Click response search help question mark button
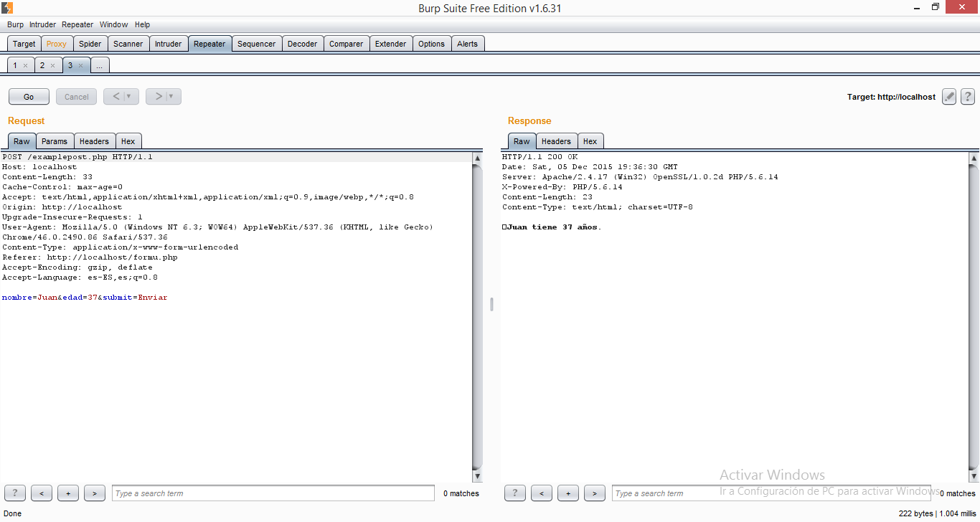The height and width of the screenshot is (522, 980). click(x=515, y=493)
